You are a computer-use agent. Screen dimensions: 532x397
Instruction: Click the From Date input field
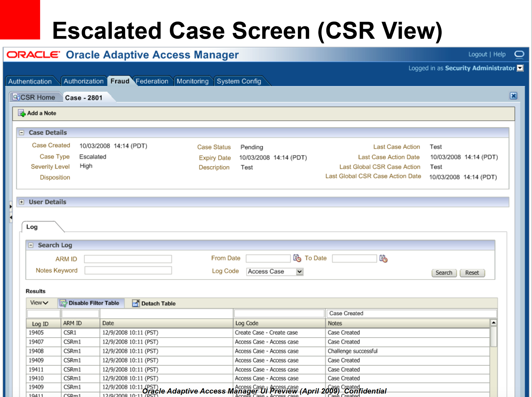[x=268, y=258]
